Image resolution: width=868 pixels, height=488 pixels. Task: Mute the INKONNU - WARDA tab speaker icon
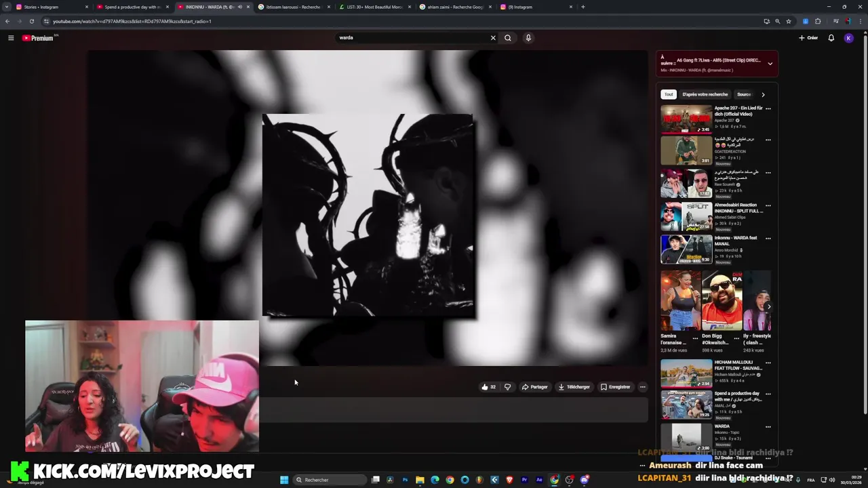pos(239,7)
